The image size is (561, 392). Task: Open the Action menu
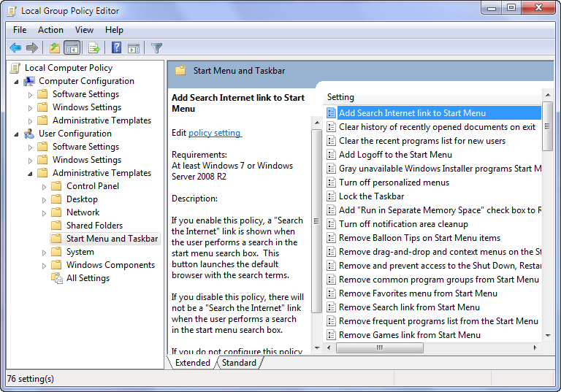[50, 30]
